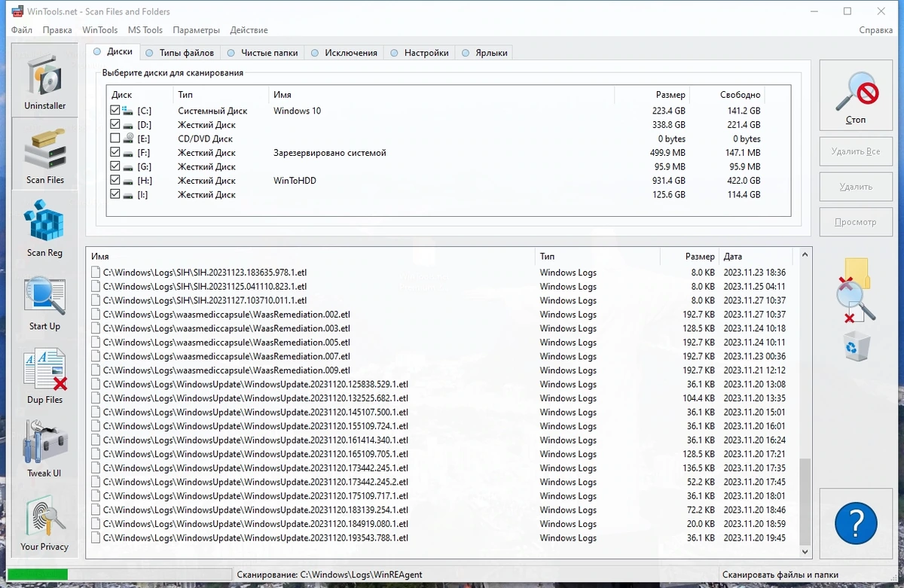The width and height of the screenshot is (904, 588).
Task: Click the results list scrollbar thumb
Action: [805, 501]
